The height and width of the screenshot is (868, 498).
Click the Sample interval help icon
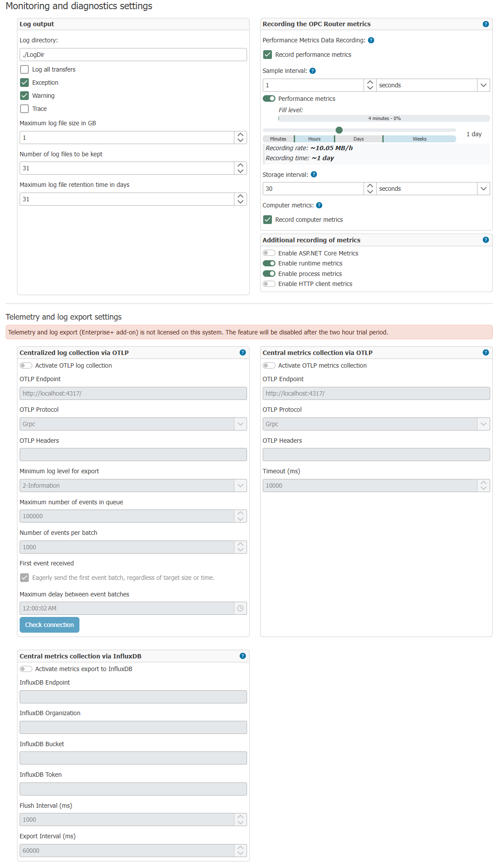tap(313, 71)
